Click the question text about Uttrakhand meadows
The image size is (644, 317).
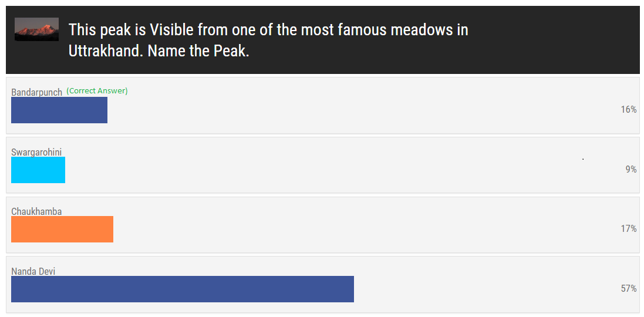pos(268,41)
